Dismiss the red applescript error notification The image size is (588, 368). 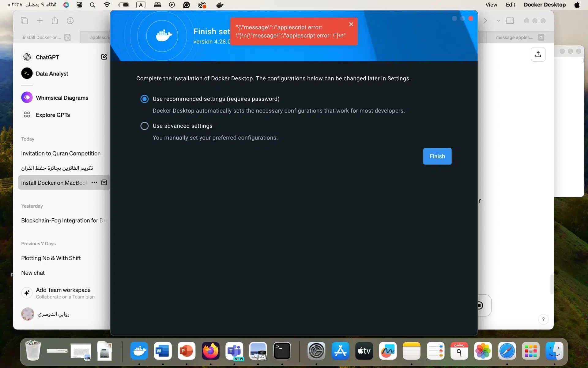click(351, 24)
